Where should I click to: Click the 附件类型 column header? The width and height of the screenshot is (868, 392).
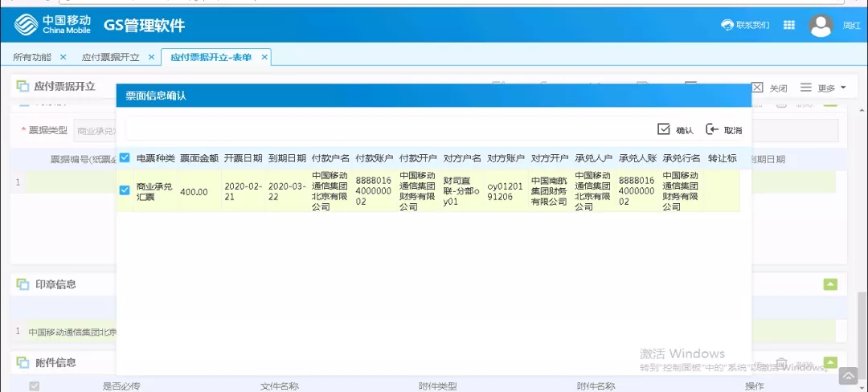[x=438, y=386]
